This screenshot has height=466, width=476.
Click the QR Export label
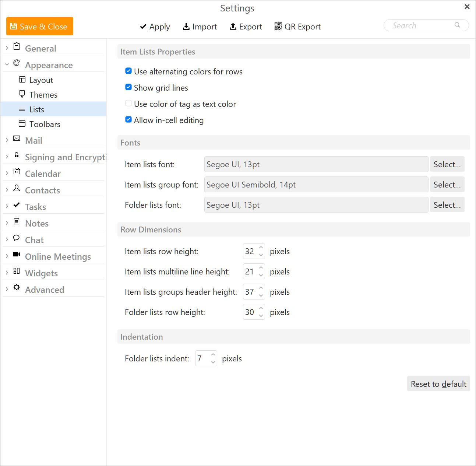302,27
